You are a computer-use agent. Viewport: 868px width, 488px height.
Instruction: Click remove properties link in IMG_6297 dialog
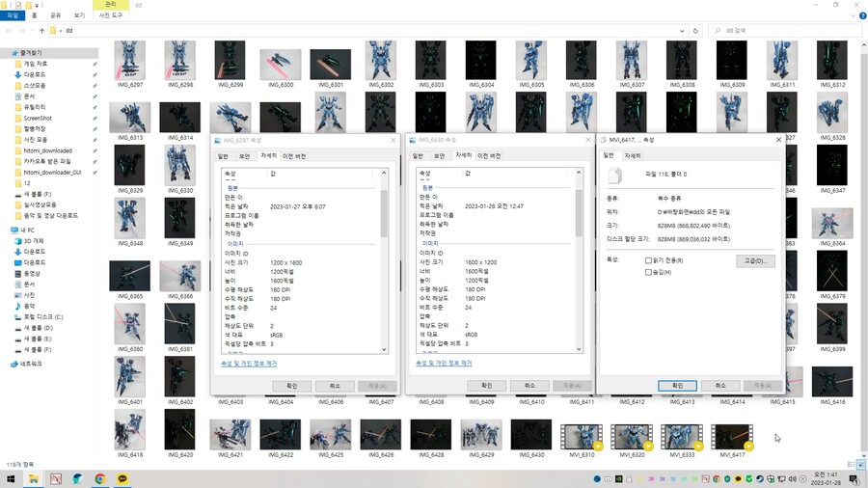(x=249, y=364)
